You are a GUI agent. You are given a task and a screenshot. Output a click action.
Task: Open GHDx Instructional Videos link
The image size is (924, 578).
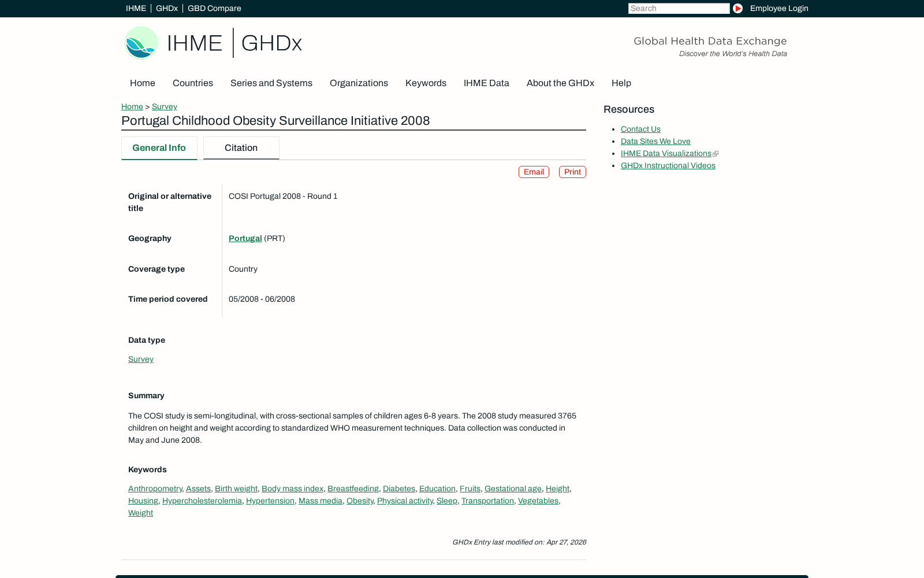pyautogui.click(x=668, y=165)
